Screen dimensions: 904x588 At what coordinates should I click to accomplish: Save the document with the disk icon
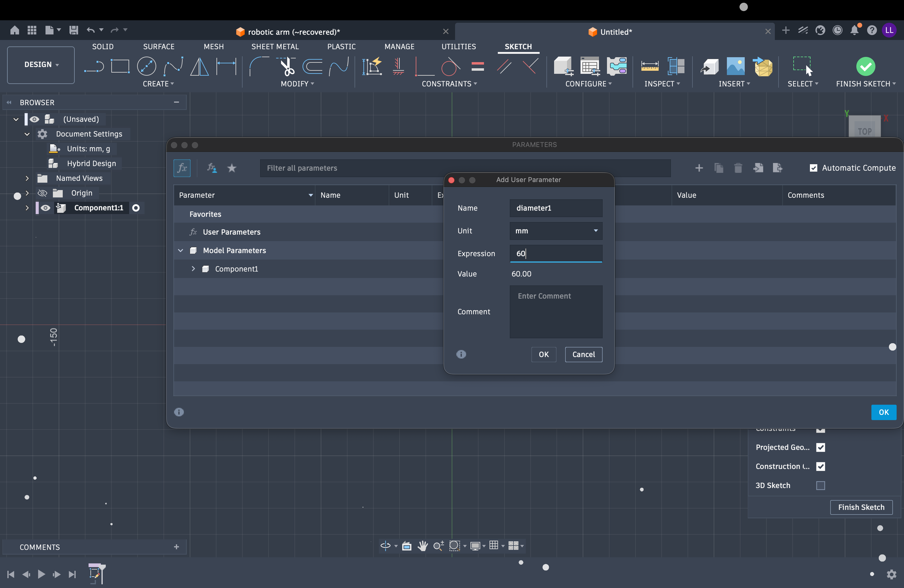pyautogui.click(x=74, y=30)
